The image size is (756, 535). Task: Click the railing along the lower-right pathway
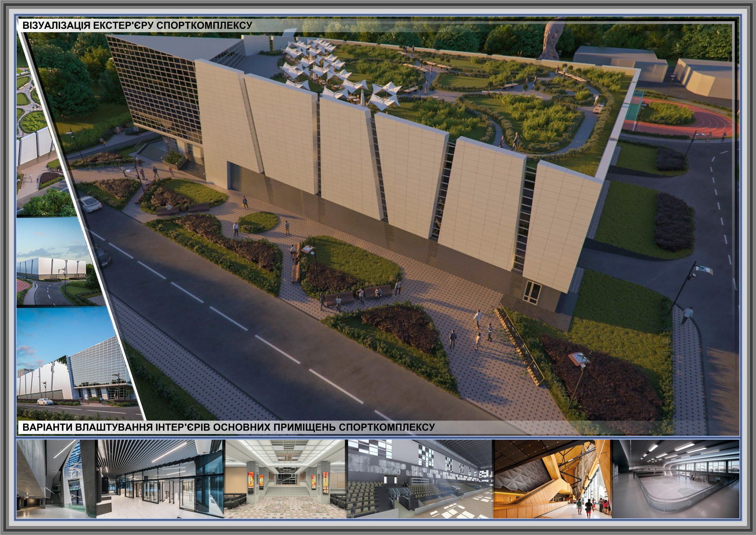(x=521, y=346)
